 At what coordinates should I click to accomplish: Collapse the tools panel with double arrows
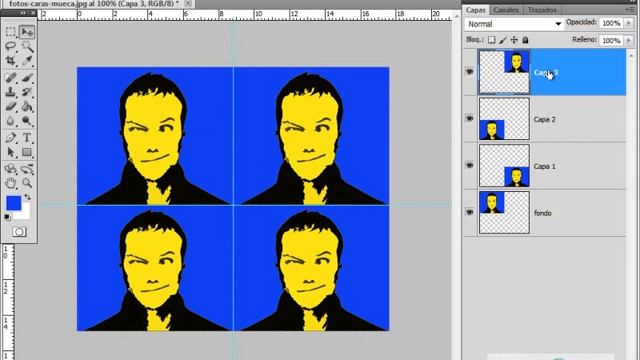pyautogui.click(x=23, y=13)
